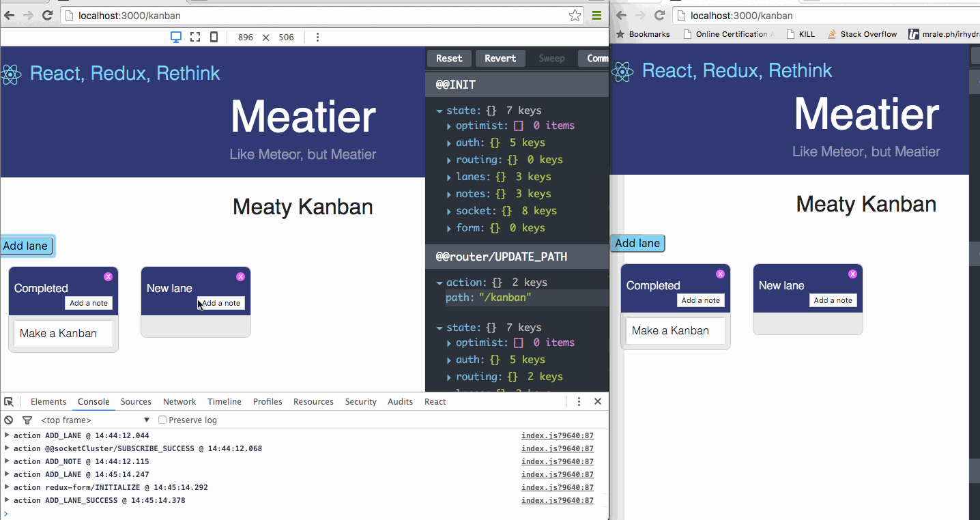
Task: Expand the notes node with 3 keys
Action: click(x=449, y=194)
